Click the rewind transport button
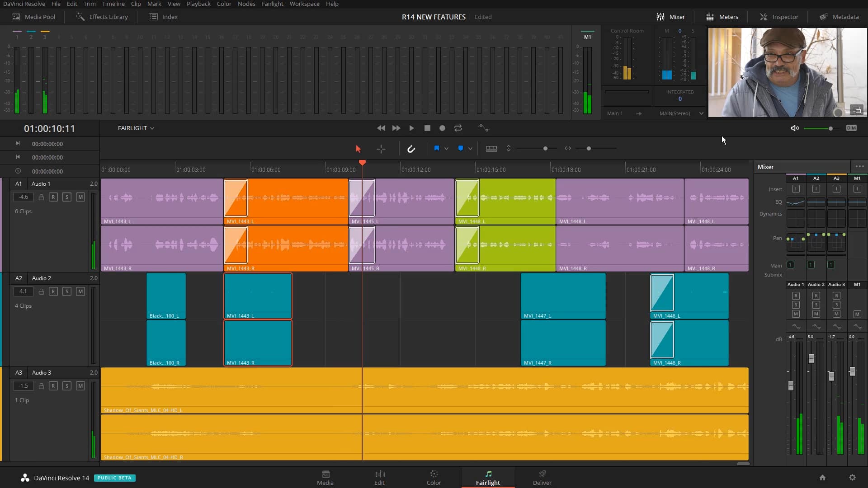Viewport: 868px width, 488px height. 381,128
